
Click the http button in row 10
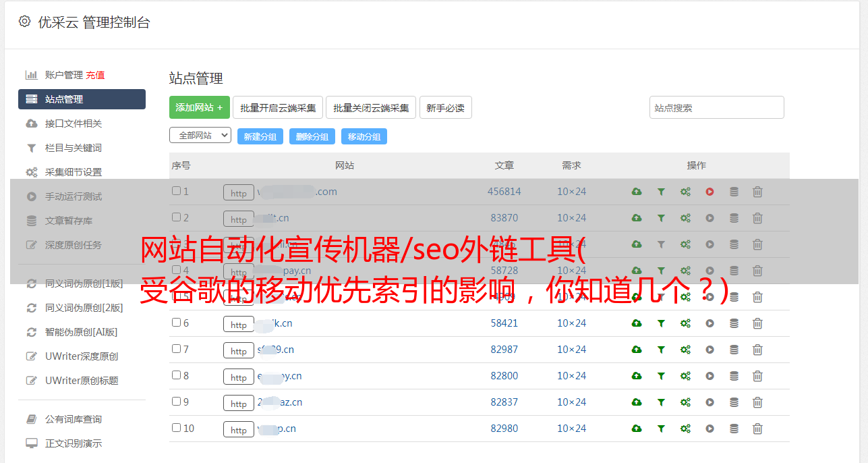pos(239,430)
